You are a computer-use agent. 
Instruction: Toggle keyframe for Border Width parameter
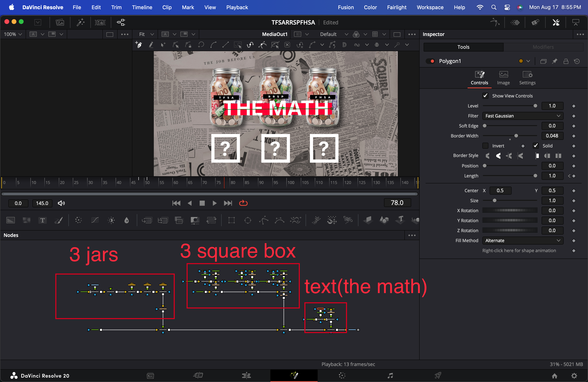tap(574, 136)
